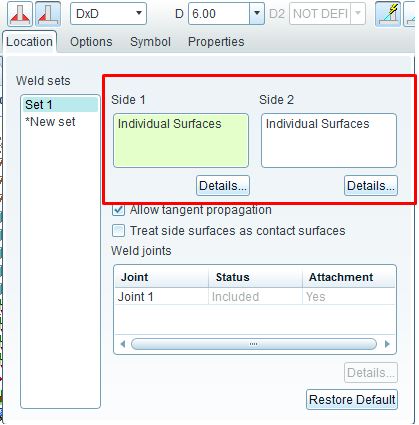
Task: Click the weld joints left scroll arrow
Action: 123,344
